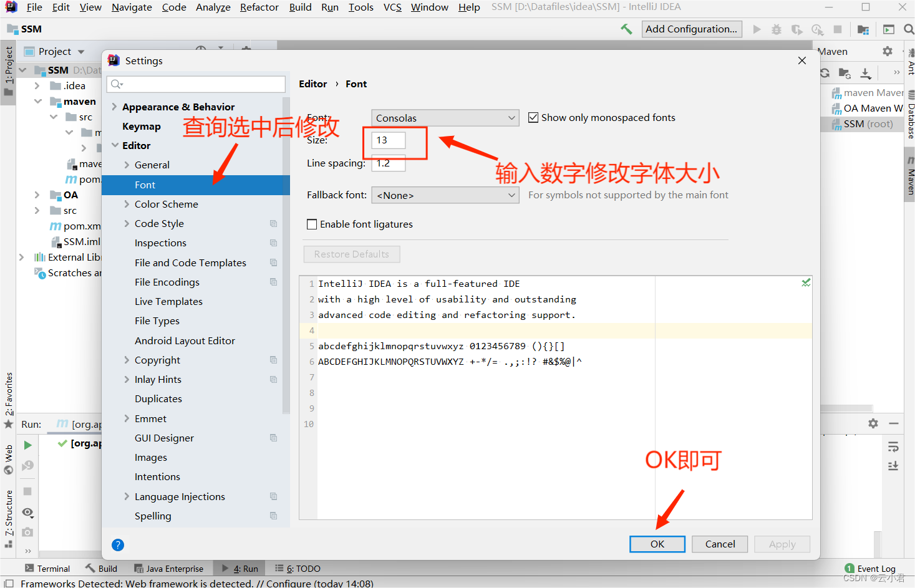The height and width of the screenshot is (588, 915).
Task: Open Project Structure icon in toolbar
Action: 863,29
